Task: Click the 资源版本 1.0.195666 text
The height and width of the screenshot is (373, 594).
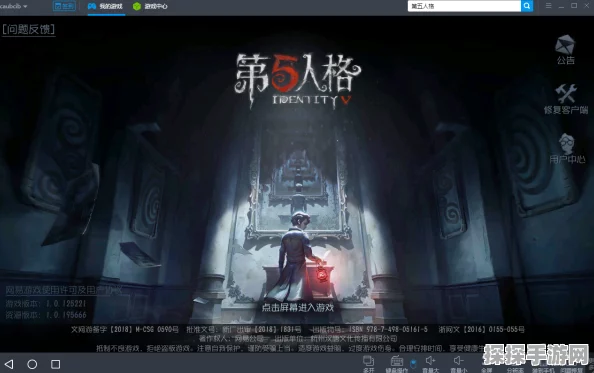Action: [x=46, y=315]
